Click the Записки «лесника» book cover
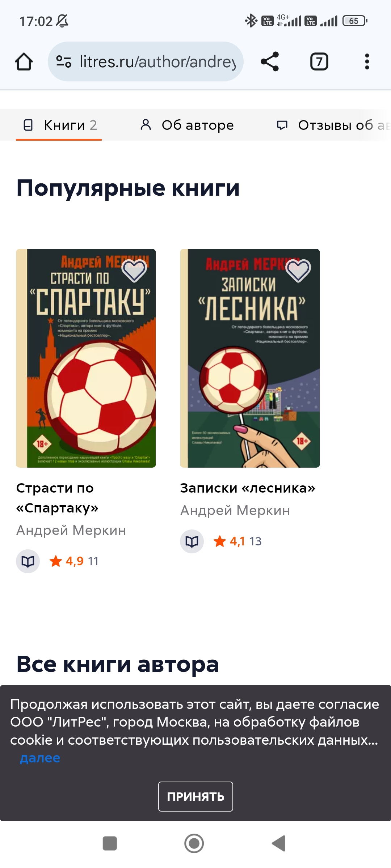The height and width of the screenshot is (868, 391). pyautogui.click(x=250, y=358)
